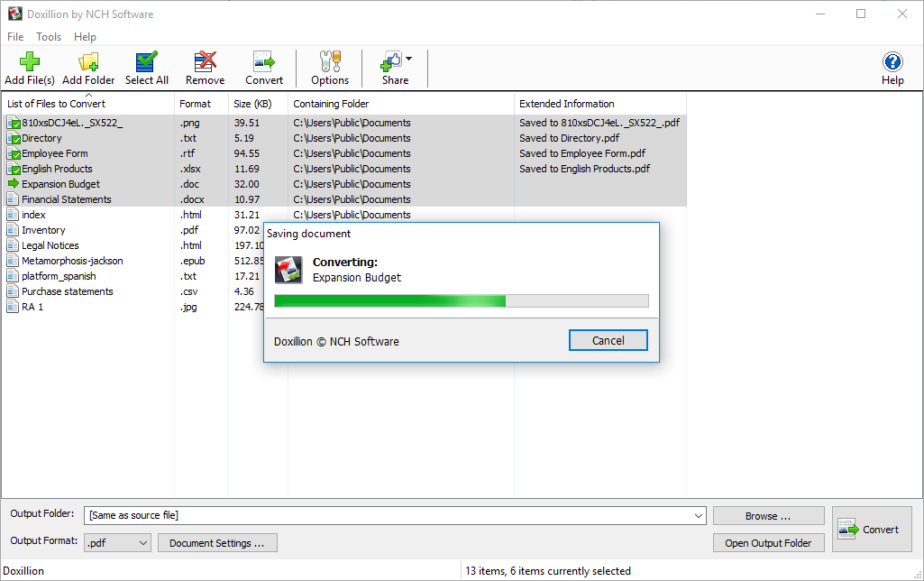
Task: Select the Purchase statements file name
Action: coord(68,291)
